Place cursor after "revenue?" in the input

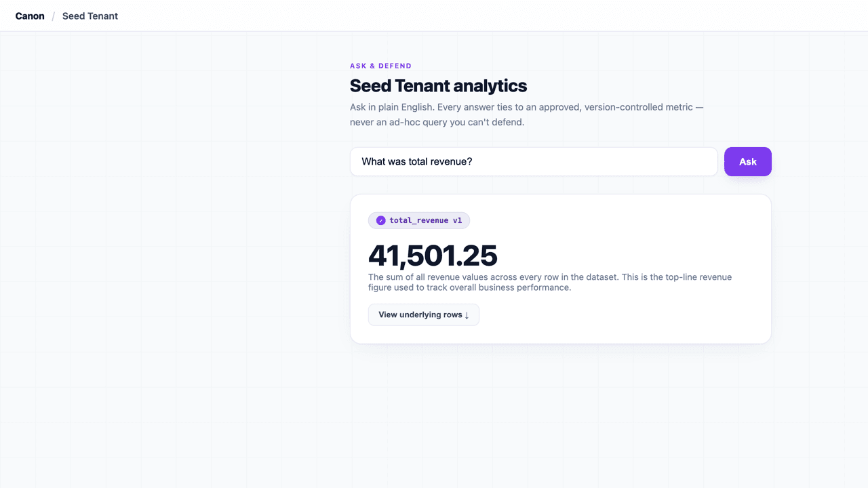473,161
